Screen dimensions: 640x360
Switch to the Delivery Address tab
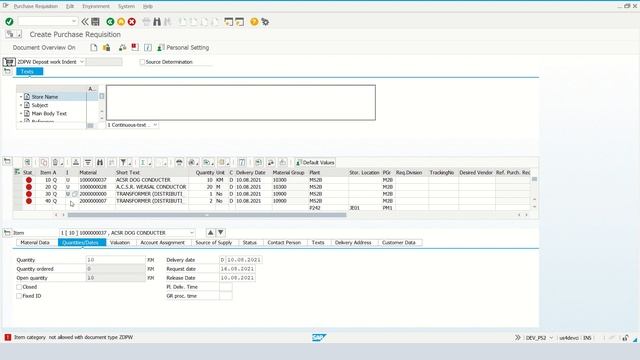pos(353,242)
